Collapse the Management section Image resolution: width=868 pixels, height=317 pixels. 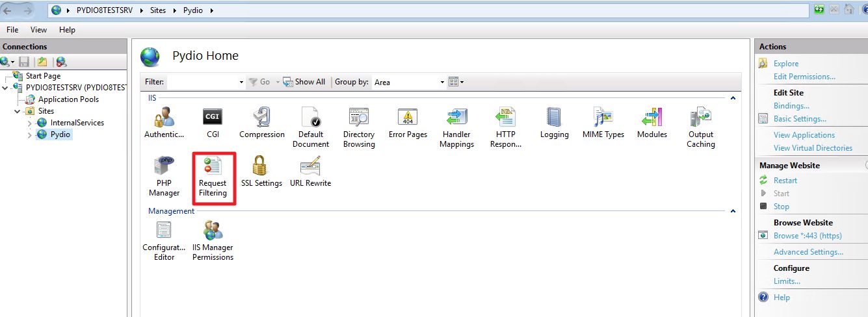coord(733,211)
